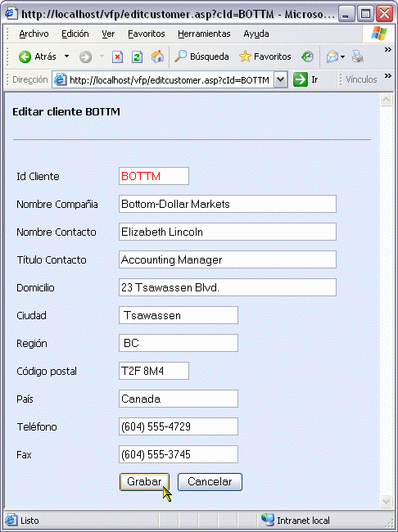398x532 pixels.
Task: Click the History clock icon
Action: tap(307, 56)
